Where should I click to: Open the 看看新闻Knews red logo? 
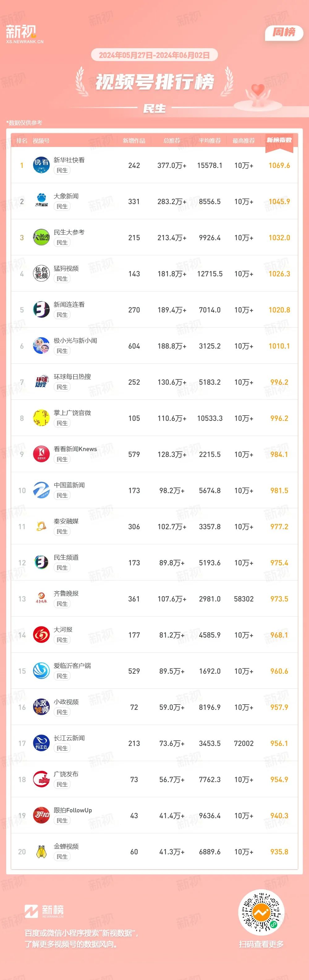click(41, 454)
